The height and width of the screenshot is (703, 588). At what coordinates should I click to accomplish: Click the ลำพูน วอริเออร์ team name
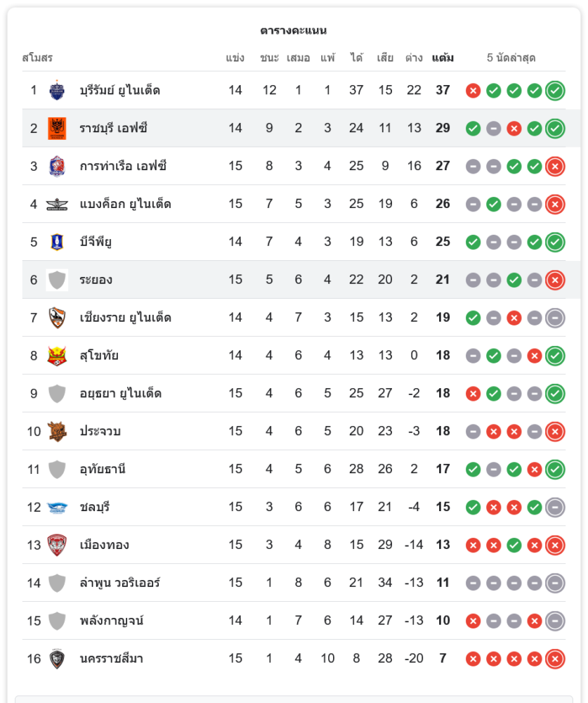[119, 583]
